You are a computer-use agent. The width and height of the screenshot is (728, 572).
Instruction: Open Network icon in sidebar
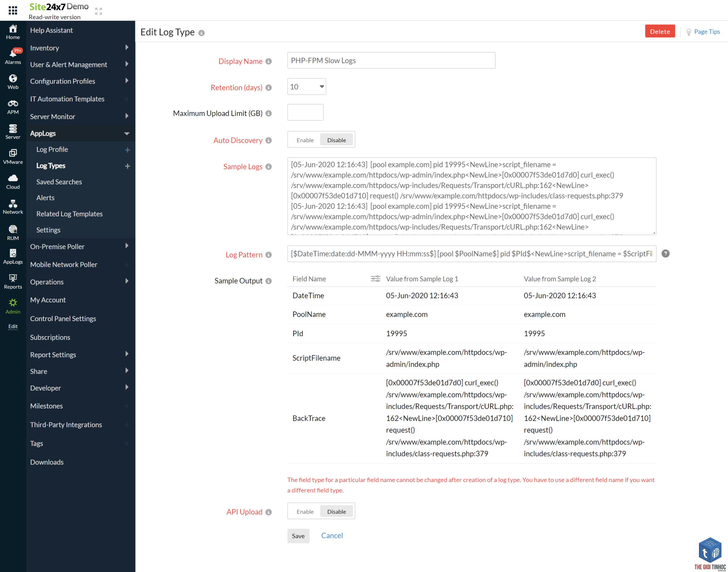tap(13, 207)
